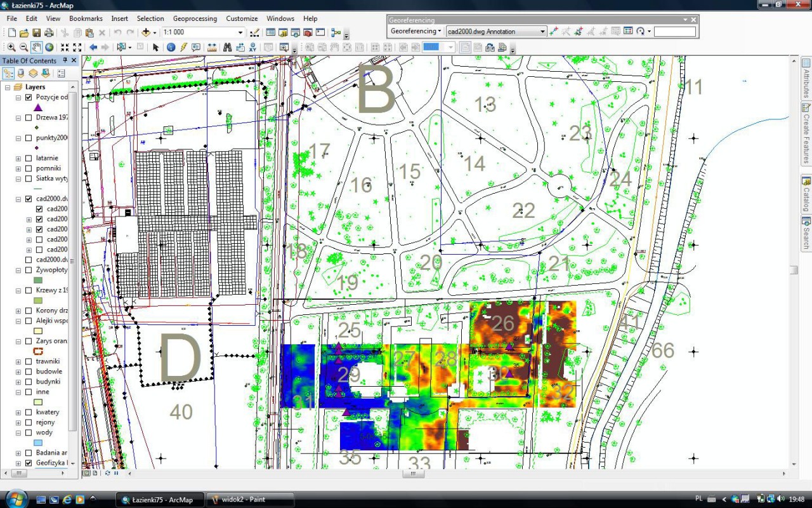Choose the Select Elements arrow tool

(x=156, y=47)
